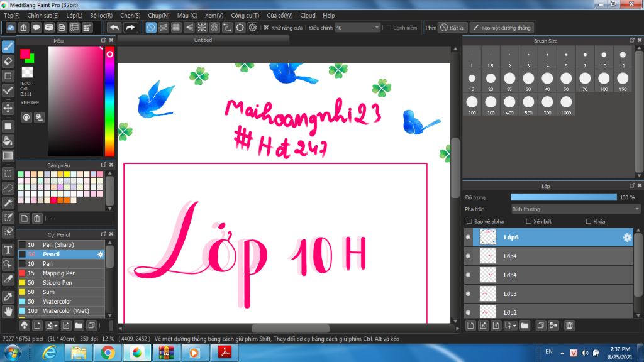The width and height of the screenshot is (644, 362).
Task: Click the vertical hue slider
Action: tap(109, 101)
